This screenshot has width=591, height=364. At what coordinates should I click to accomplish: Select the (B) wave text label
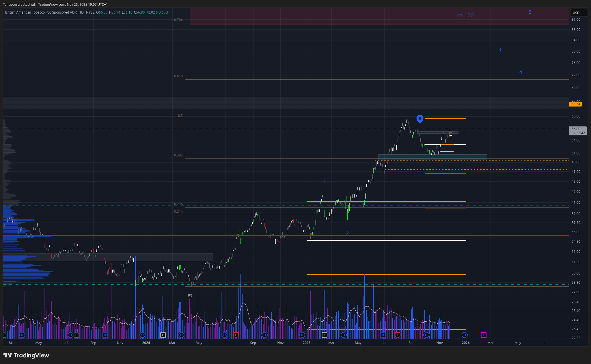(x=190, y=295)
